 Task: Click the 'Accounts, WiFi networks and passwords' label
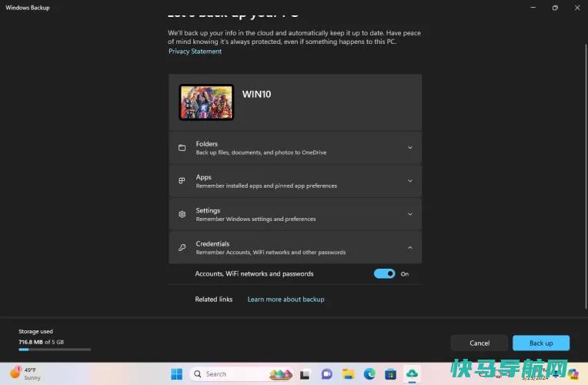254,274
